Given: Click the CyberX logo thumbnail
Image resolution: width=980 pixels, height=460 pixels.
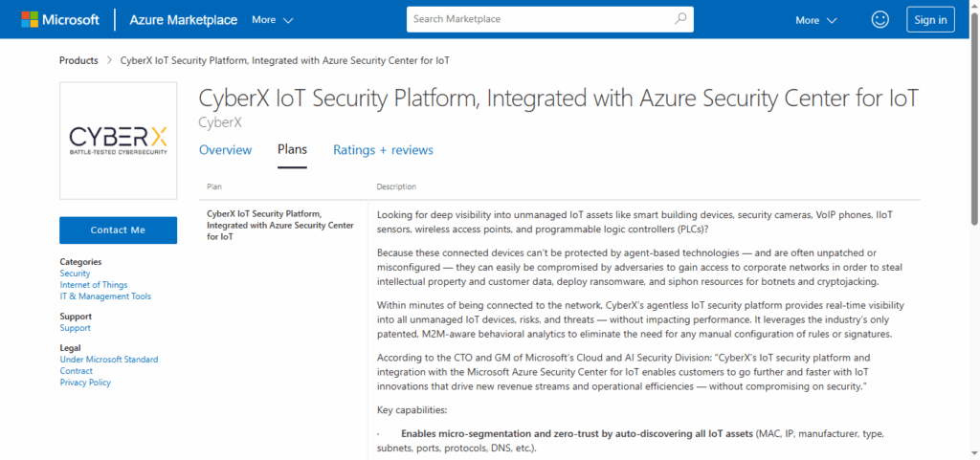Looking at the screenshot, I should [x=118, y=141].
